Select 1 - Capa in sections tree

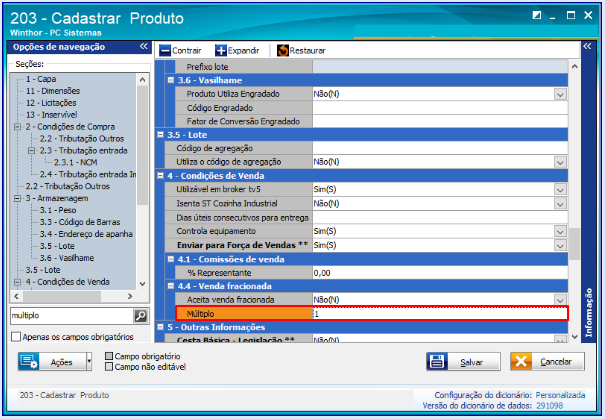pos(41,79)
